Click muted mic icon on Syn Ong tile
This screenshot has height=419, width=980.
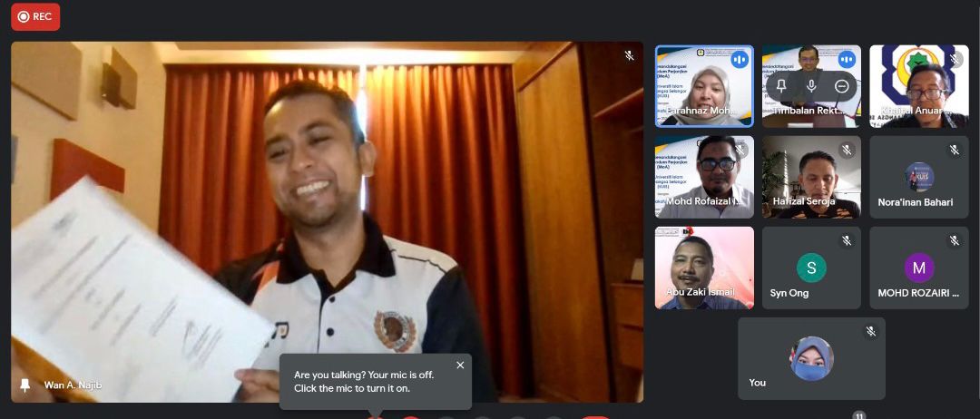(847, 240)
